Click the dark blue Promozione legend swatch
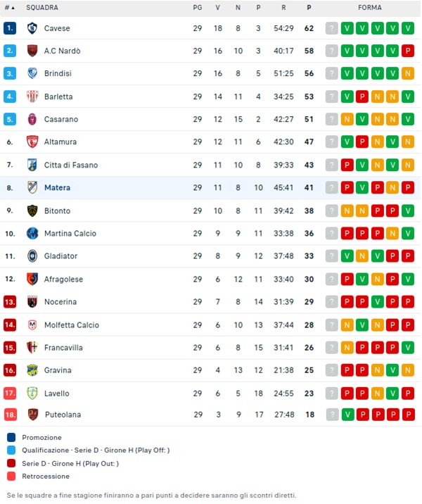The width and height of the screenshot is (422, 504). 11,437
